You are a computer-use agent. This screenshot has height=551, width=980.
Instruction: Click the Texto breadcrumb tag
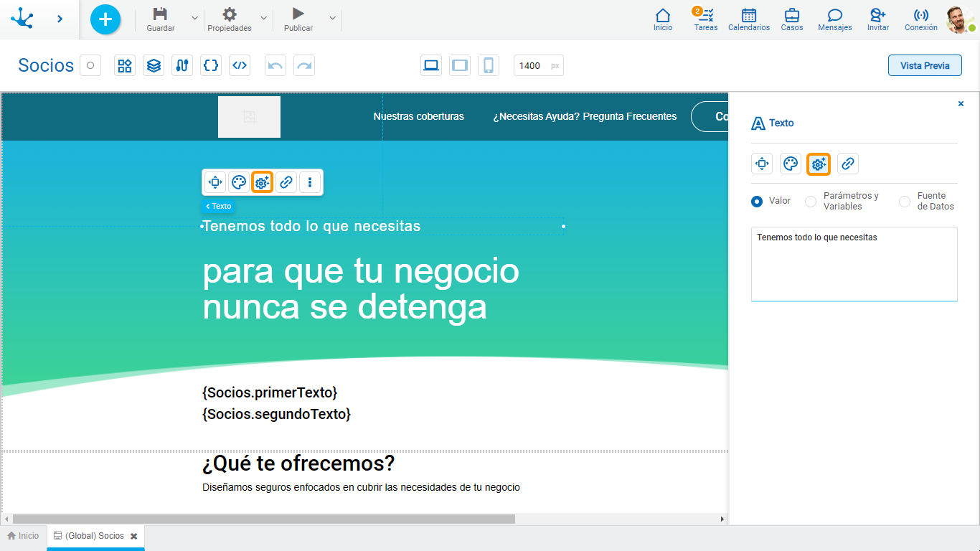point(218,206)
